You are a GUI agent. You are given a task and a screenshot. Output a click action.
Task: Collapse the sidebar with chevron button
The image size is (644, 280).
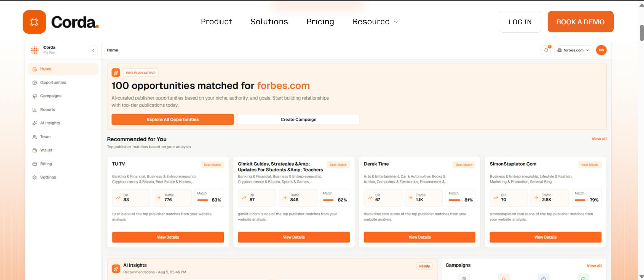pyautogui.click(x=93, y=50)
